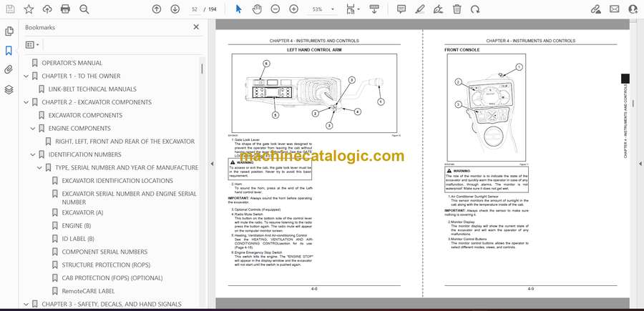
Task: Collapse the CHAPTER 1 - TO THE OWNER bookmark
Action: [x=26, y=76]
